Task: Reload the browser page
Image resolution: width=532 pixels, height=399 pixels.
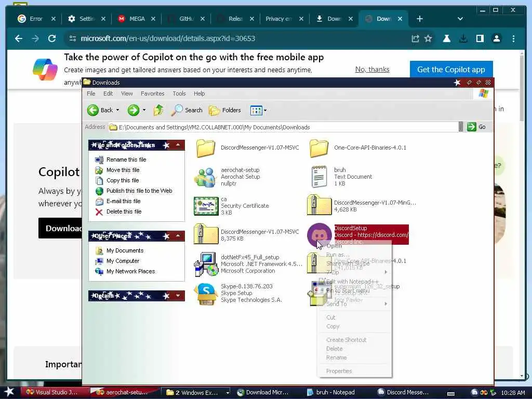Action: (x=51, y=38)
